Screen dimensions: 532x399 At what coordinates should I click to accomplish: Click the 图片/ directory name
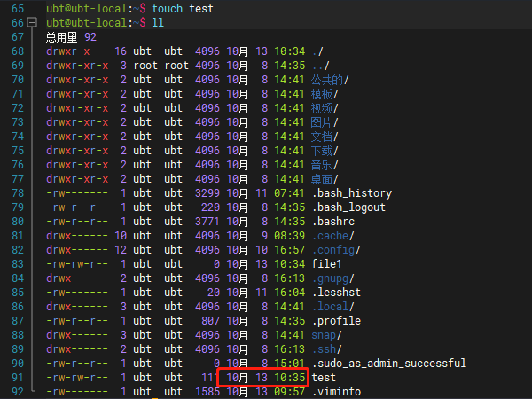325,122
